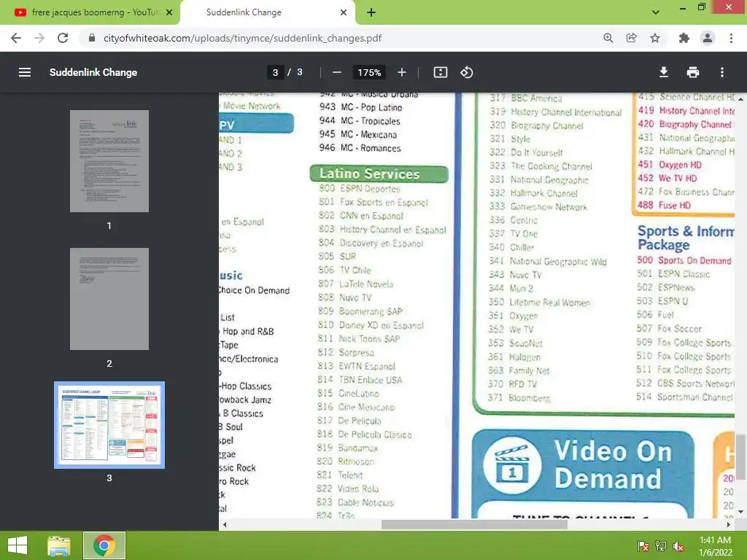The width and height of the screenshot is (747, 560).
Task: Open File Explorer from the taskbar
Action: (x=59, y=545)
